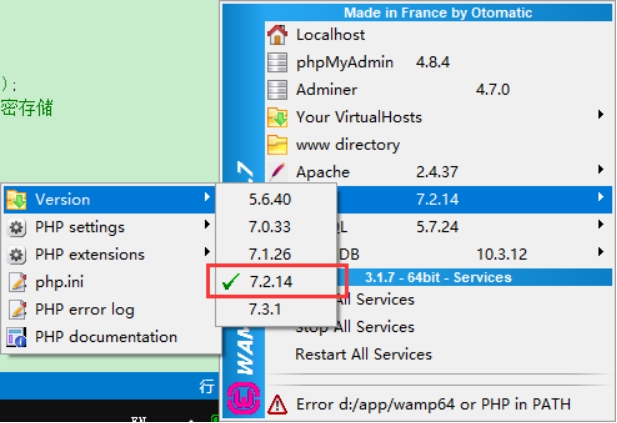Viewport: 617px width, 423px height.
Task: Switch PHP version to 5.6.40
Action: coord(270,200)
